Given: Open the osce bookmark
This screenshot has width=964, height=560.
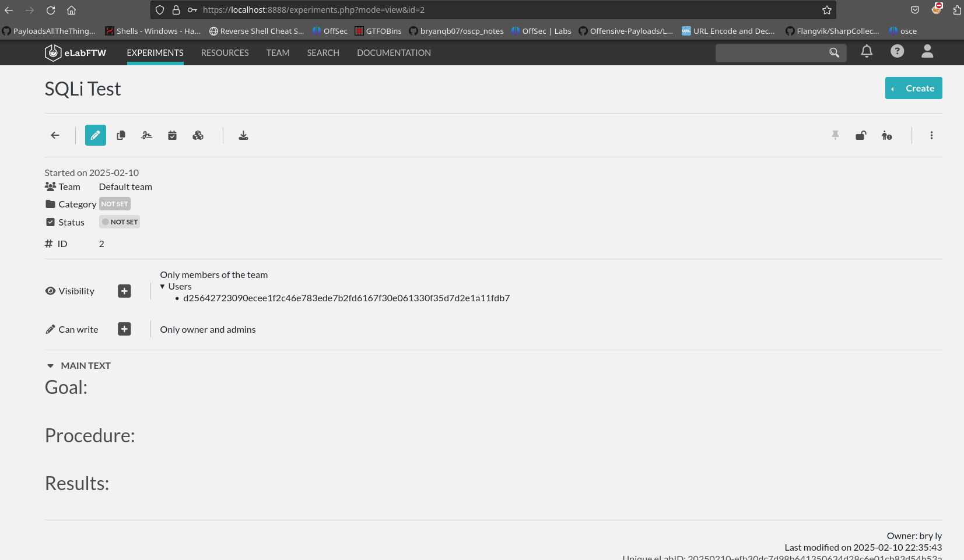Looking at the screenshot, I should tap(903, 31).
